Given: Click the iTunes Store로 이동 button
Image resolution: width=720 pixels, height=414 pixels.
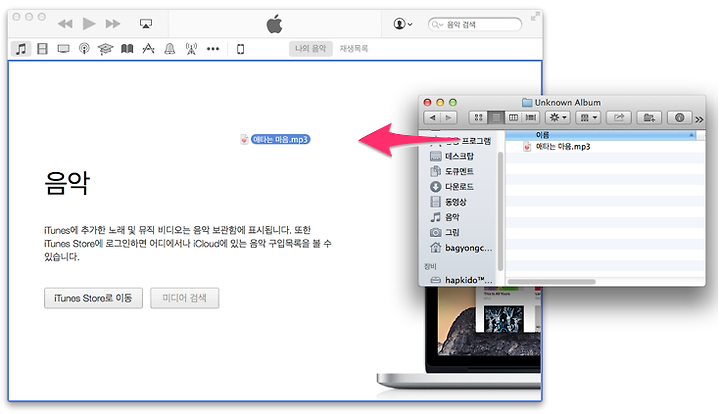Looking at the screenshot, I should click(x=93, y=298).
